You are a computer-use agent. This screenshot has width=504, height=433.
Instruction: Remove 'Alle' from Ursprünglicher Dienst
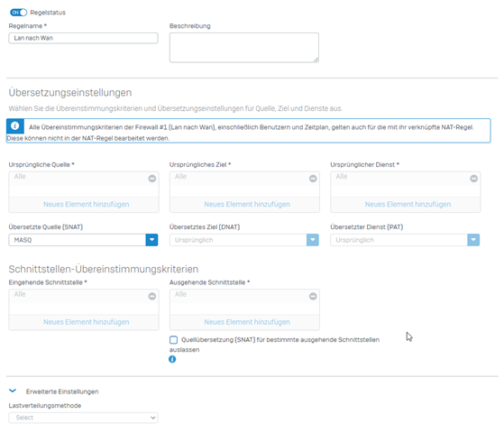(x=473, y=179)
